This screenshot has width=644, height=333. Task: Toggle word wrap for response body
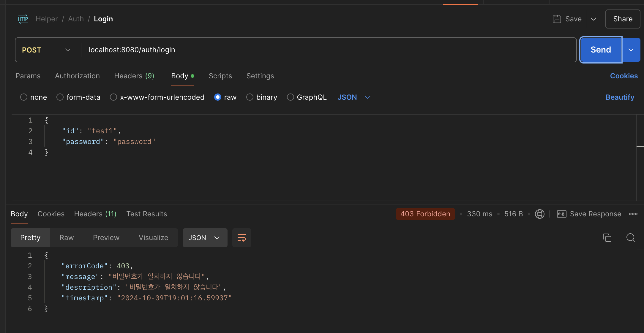(241, 238)
